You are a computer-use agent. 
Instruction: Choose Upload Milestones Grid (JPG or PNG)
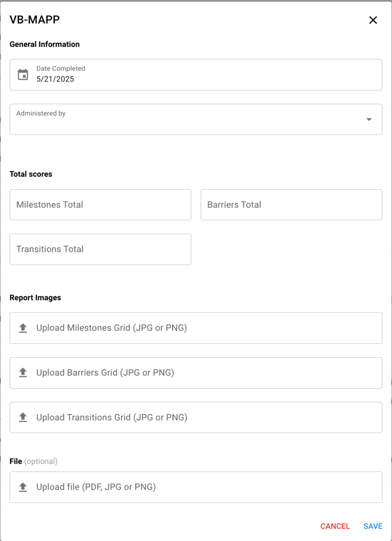tap(112, 328)
